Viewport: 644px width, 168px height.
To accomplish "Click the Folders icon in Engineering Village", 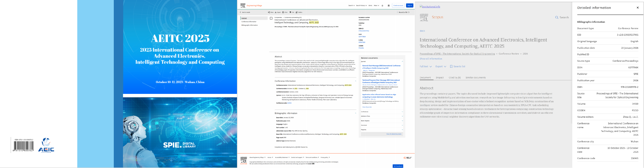I will point(296,12).
